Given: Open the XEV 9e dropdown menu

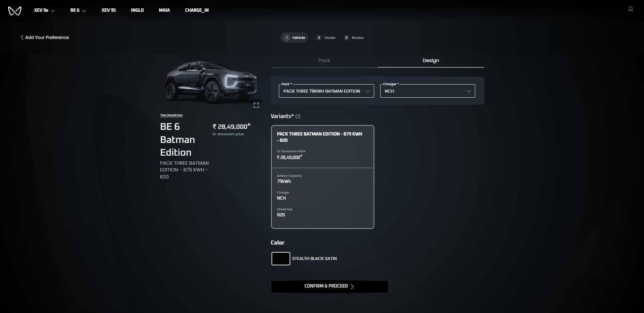Looking at the screenshot, I should 44,10.
